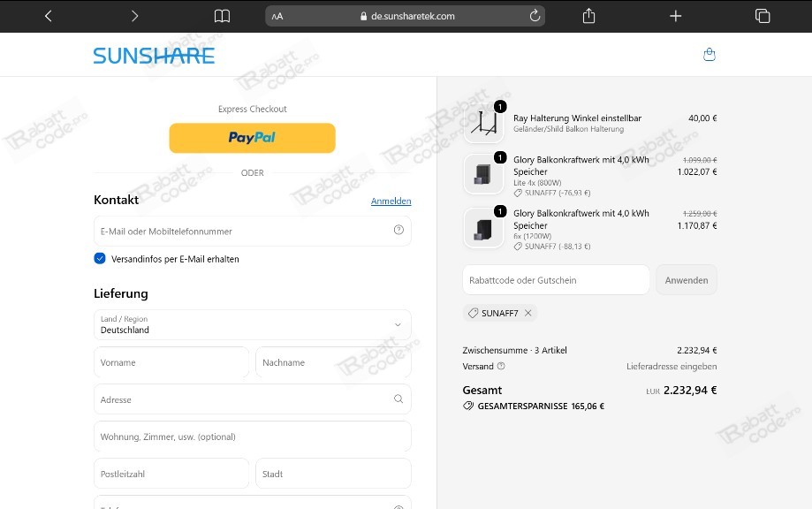Open a new tab with the plus icon
812x509 pixels.
[x=675, y=16]
